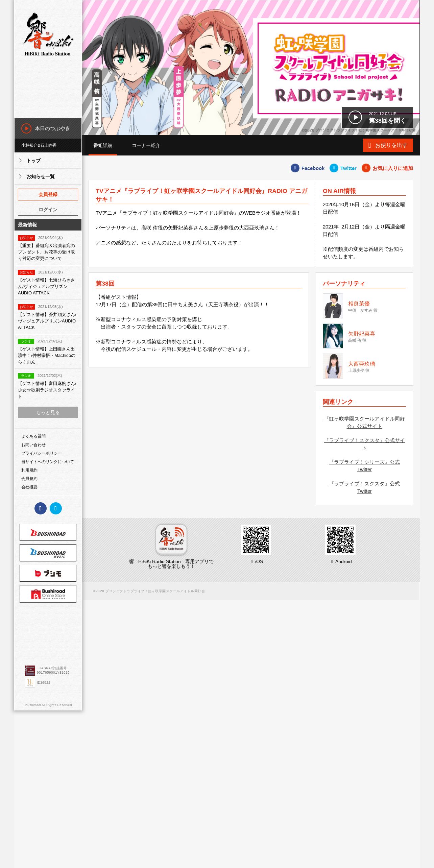Open 矢野妃菜喜 profile photo
This screenshot has height=868, width=434.
point(333,336)
